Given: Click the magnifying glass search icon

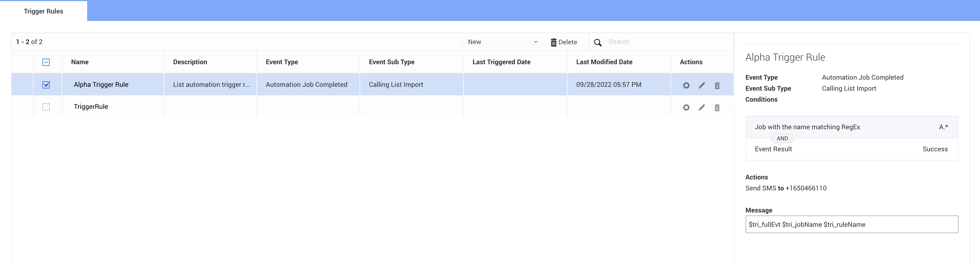Looking at the screenshot, I should point(598,42).
